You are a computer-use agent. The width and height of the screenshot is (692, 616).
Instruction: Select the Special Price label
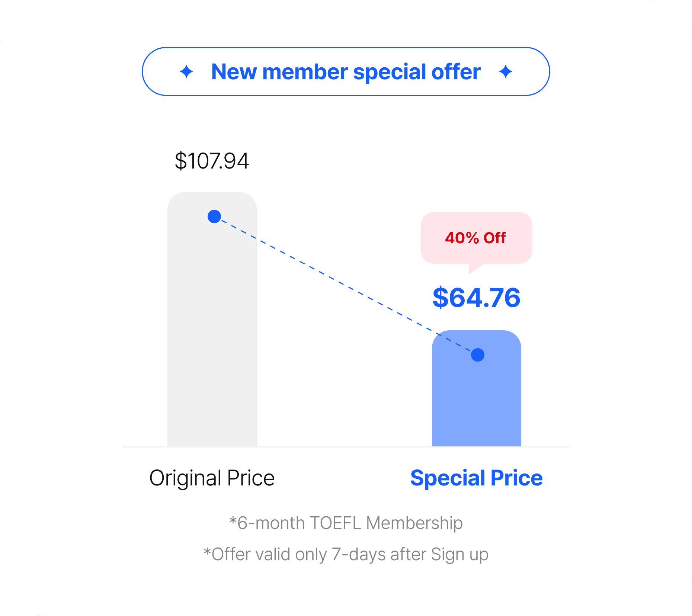point(476,478)
